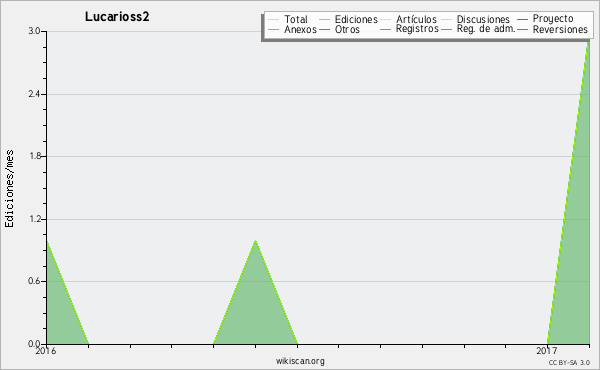Click the 0.0 y-axis value
This screenshot has height=370, width=600.
tap(34, 344)
